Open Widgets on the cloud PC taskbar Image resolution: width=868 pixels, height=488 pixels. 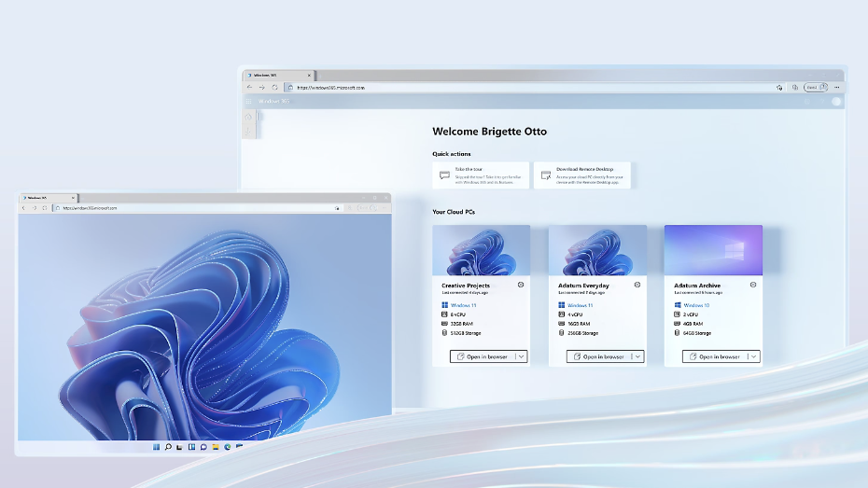click(x=191, y=447)
